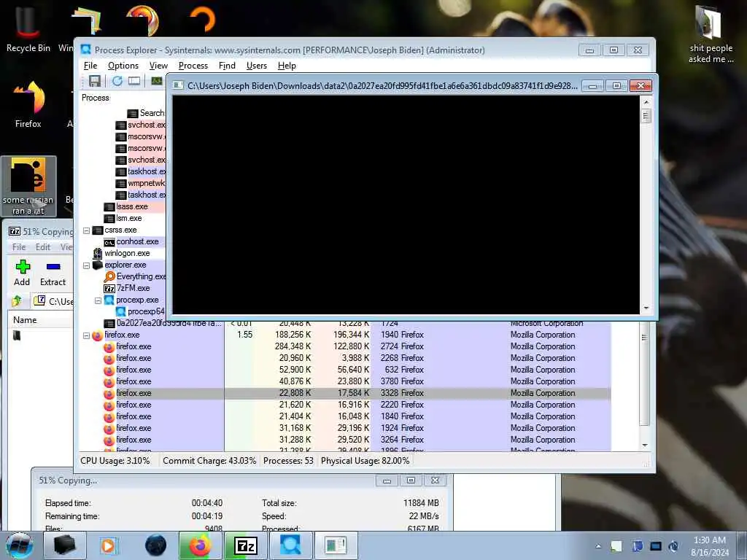
Task: Click the process list scrollbar down arrow
Action: coord(645,446)
